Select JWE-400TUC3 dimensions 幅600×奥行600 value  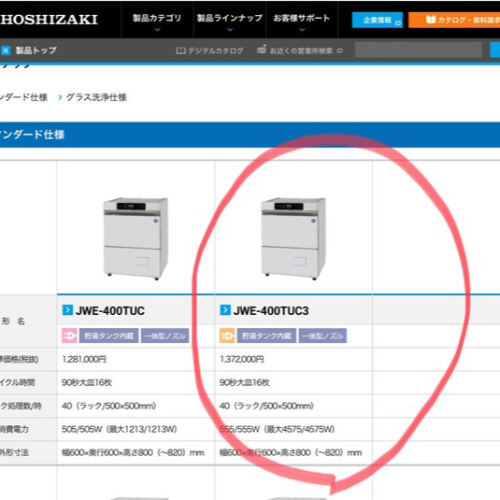[291, 453]
